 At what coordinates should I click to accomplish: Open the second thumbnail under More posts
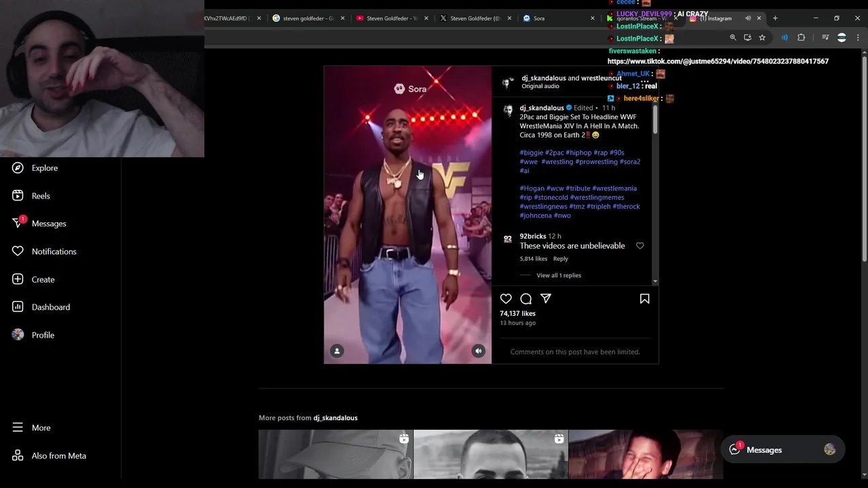tap(490, 454)
